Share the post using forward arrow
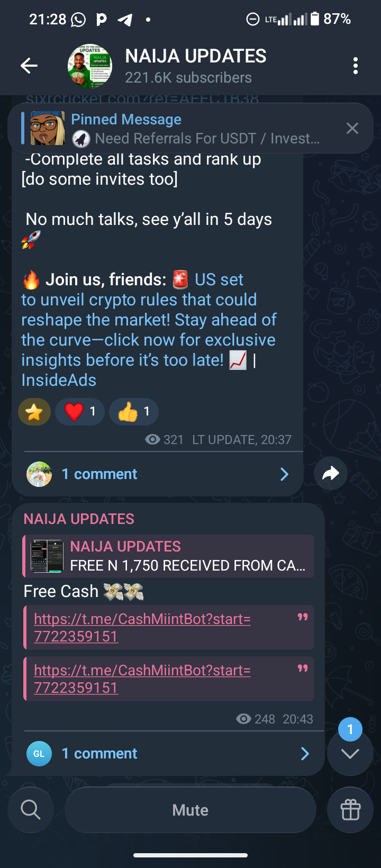Image resolution: width=381 pixels, height=868 pixels. click(x=331, y=473)
